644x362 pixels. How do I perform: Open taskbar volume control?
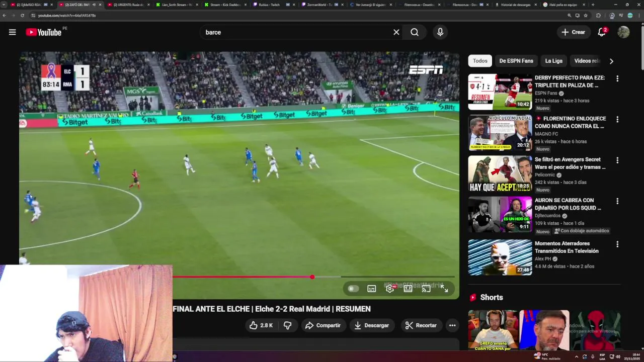(x=618, y=356)
